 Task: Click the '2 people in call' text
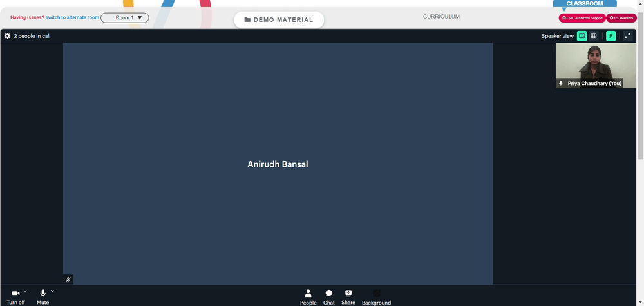[32, 36]
